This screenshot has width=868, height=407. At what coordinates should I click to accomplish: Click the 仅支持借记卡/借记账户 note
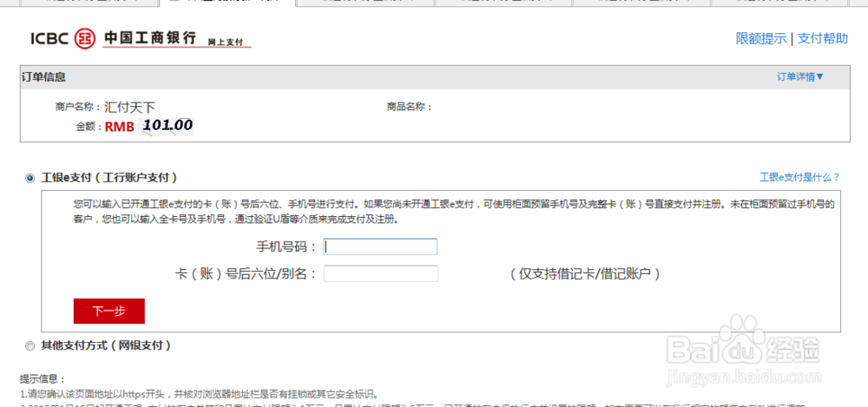click(x=586, y=274)
